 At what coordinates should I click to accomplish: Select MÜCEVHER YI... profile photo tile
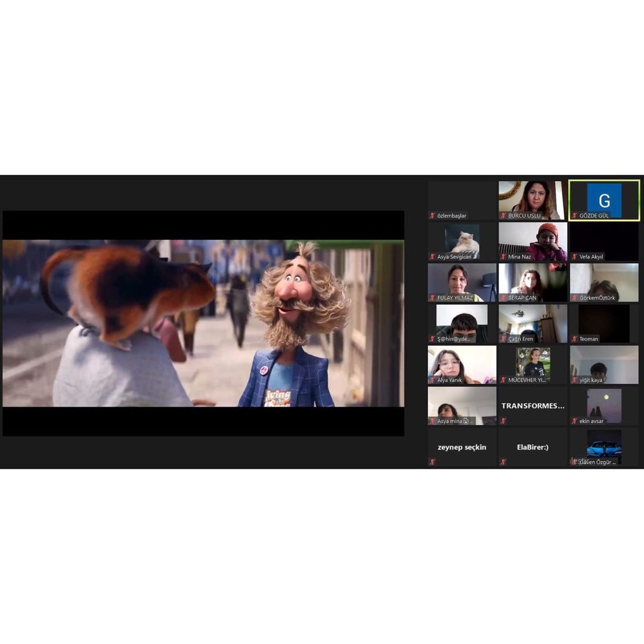point(532,364)
